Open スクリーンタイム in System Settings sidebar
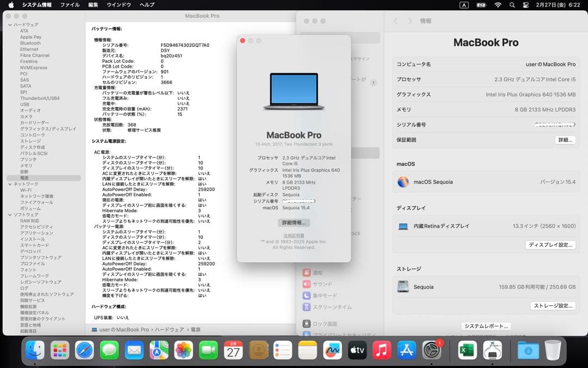Viewport: 588px width, 368px height. 327,307
